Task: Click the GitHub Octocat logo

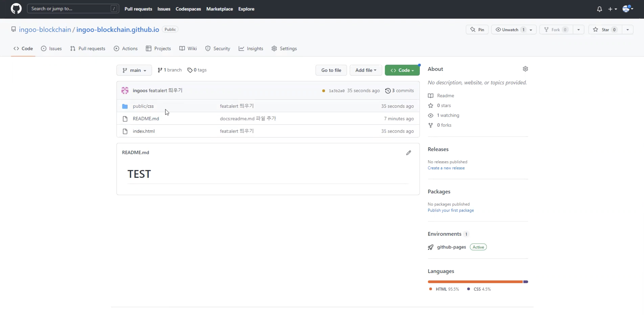Action: pos(16,9)
